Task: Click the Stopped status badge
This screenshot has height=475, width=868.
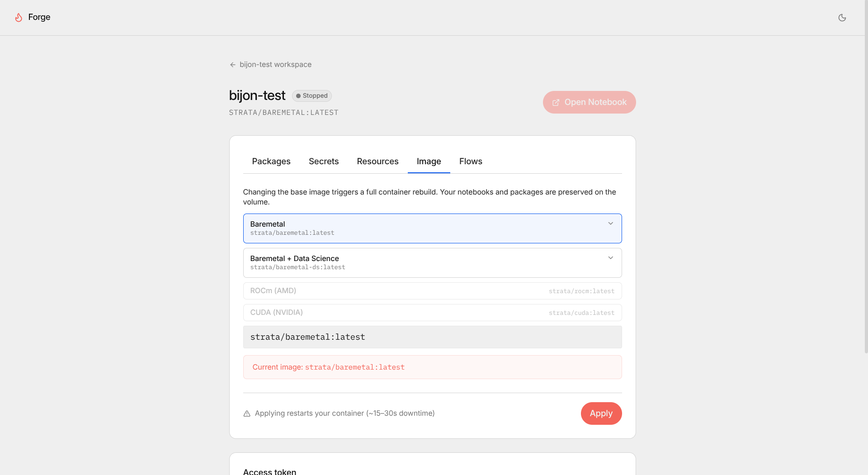Action: click(312, 96)
